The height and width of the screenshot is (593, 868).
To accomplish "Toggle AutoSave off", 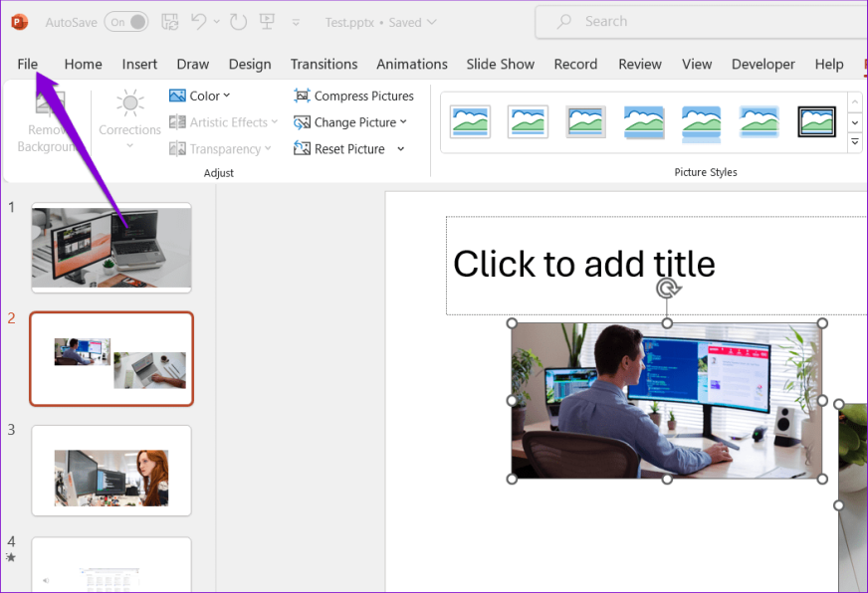I will pyautogui.click(x=126, y=20).
